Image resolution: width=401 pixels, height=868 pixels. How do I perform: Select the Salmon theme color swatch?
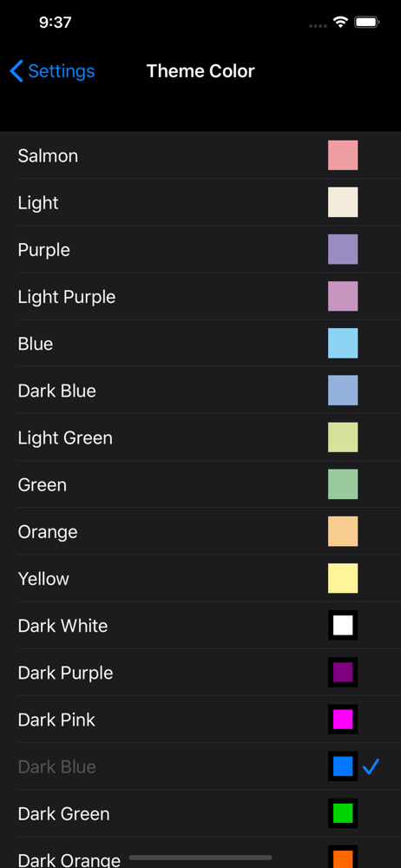343,155
